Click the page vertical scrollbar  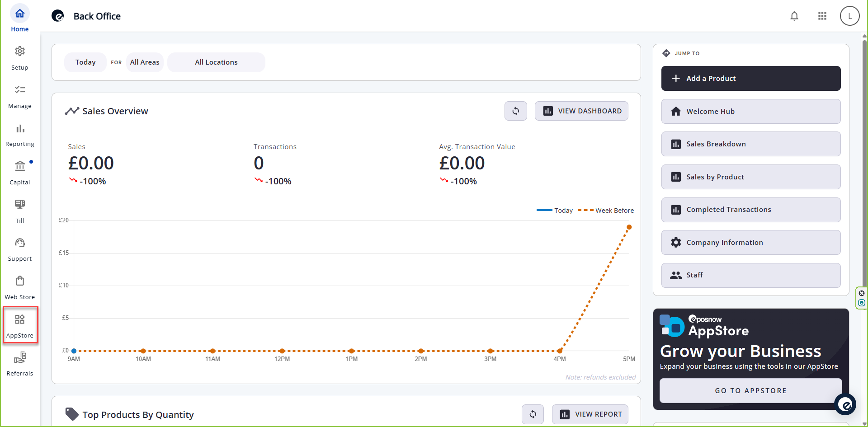click(864, 163)
